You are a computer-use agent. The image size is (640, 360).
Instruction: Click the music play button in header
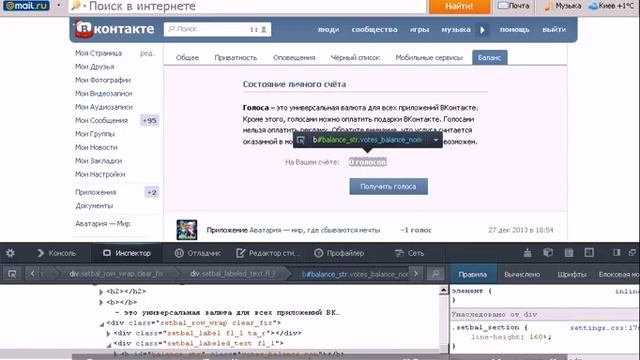pos(482,30)
